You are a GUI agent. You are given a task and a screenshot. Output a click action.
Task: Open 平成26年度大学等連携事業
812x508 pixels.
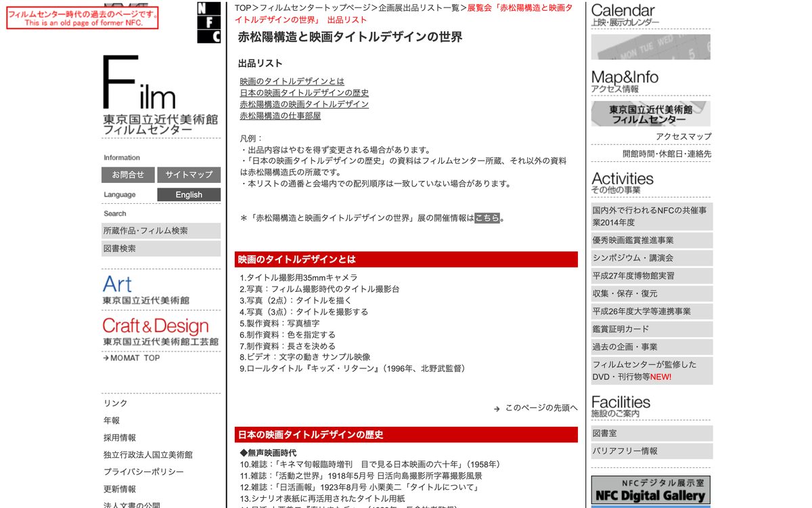(x=652, y=312)
